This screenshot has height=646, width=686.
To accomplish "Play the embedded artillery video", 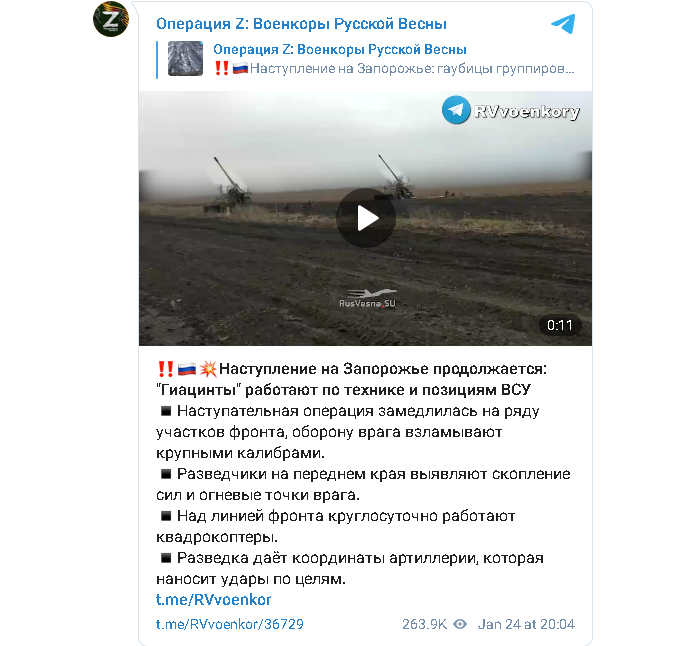I will coord(366,218).
